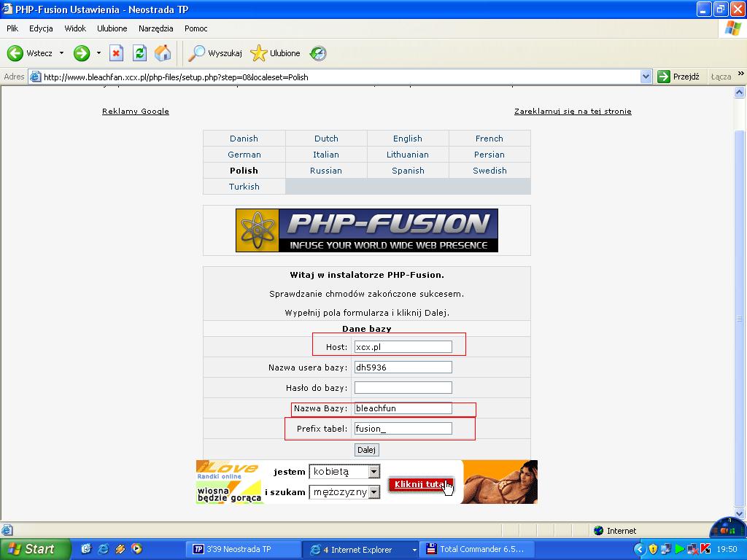
Task: Select Spanish language link
Action: (x=408, y=171)
